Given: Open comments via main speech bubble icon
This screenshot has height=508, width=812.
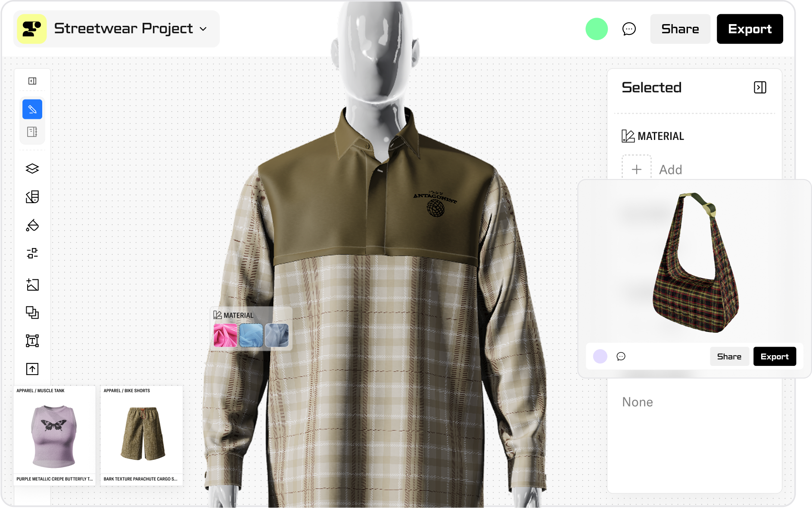Looking at the screenshot, I should 629,29.
